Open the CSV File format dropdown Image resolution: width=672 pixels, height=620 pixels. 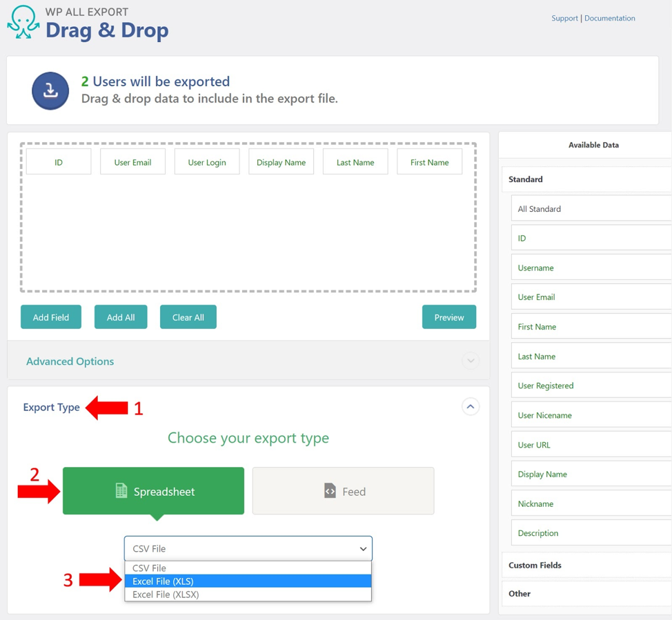248,548
